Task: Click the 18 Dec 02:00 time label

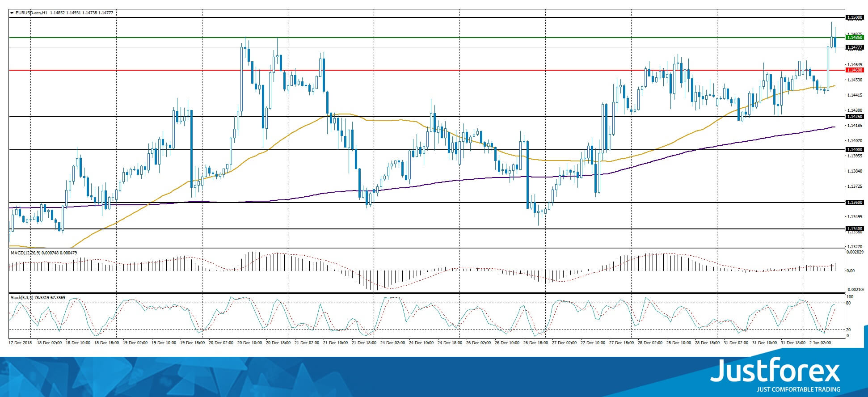Action: click(49, 343)
